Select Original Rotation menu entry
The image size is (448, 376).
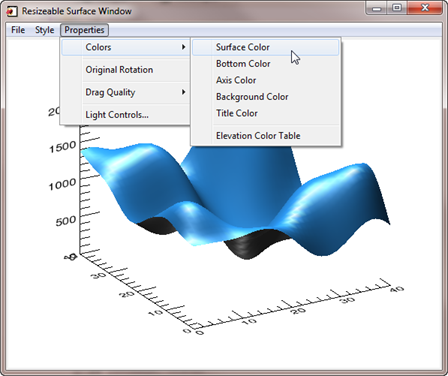pyautogui.click(x=126, y=70)
